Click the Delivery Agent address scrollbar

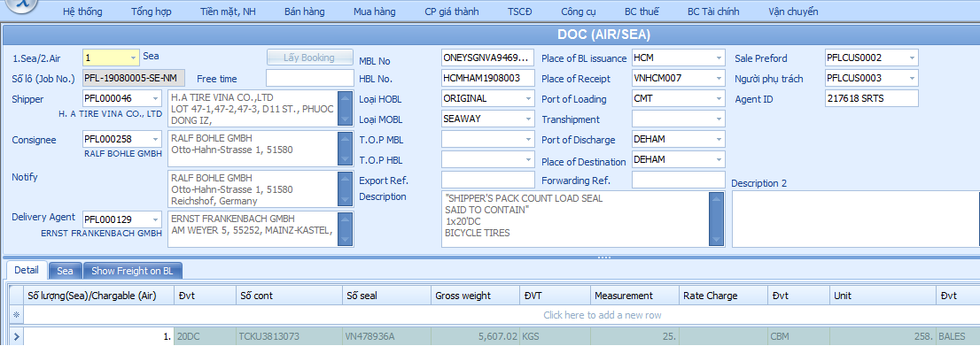tap(345, 229)
